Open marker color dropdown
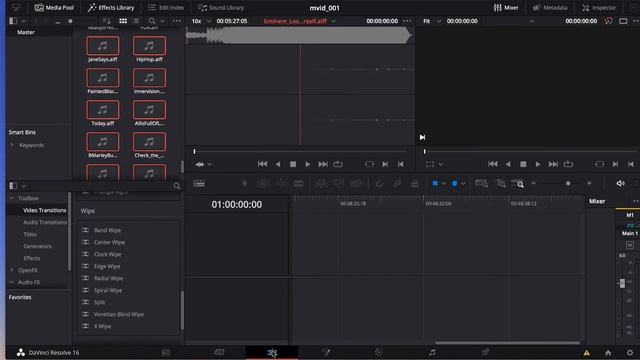This screenshot has height=360, width=640. tap(463, 184)
